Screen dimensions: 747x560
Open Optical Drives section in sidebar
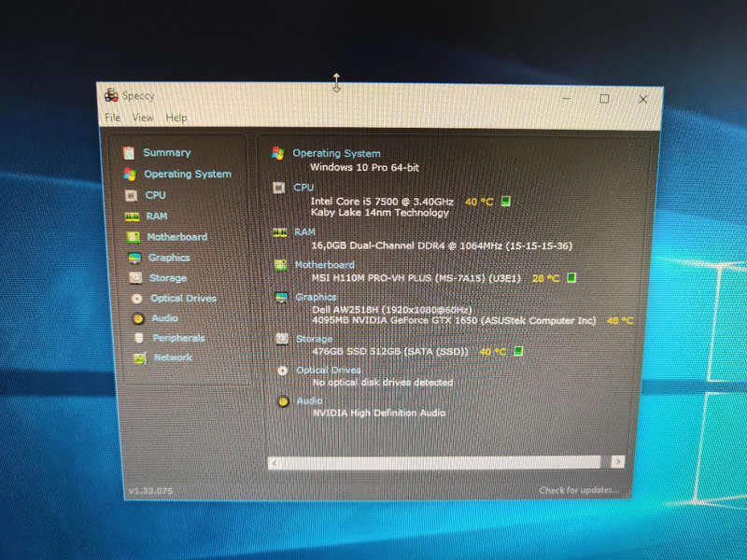(183, 298)
